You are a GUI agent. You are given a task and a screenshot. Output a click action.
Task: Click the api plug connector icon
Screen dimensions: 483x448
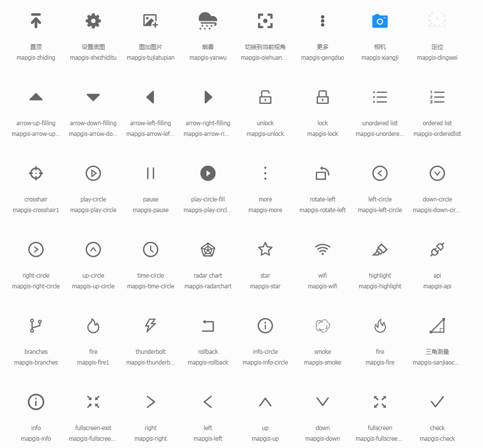click(x=437, y=249)
